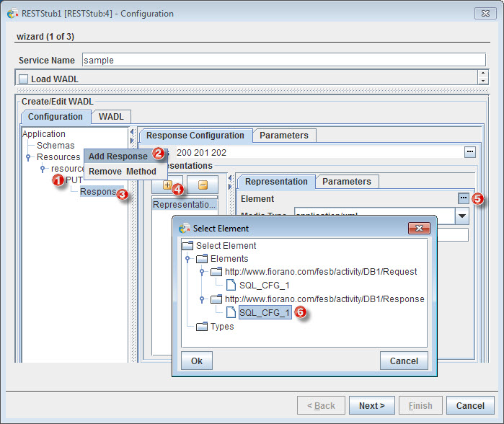
Task: Select Schemas in the Application tree
Action: (56, 145)
